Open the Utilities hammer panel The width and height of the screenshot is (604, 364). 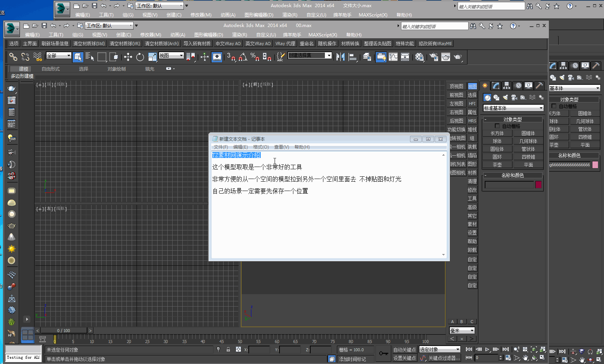point(539,86)
